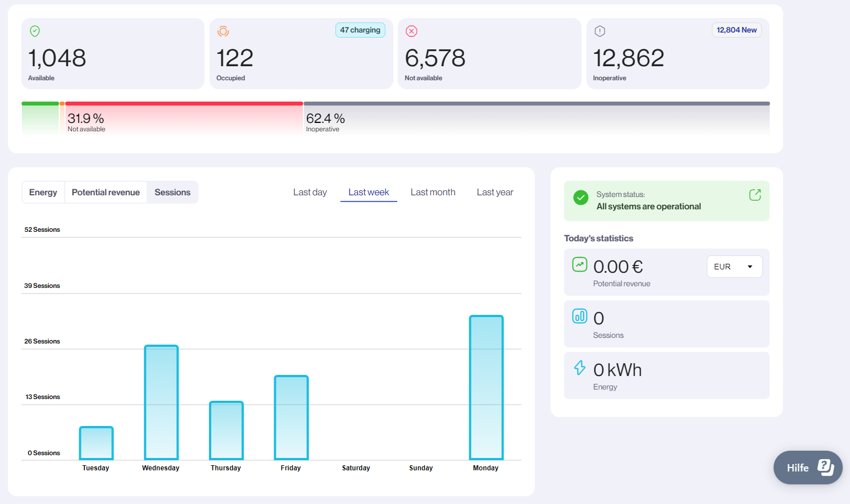Click the Monday sessions bar
The image size is (850, 504).
pyautogui.click(x=485, y=387)
